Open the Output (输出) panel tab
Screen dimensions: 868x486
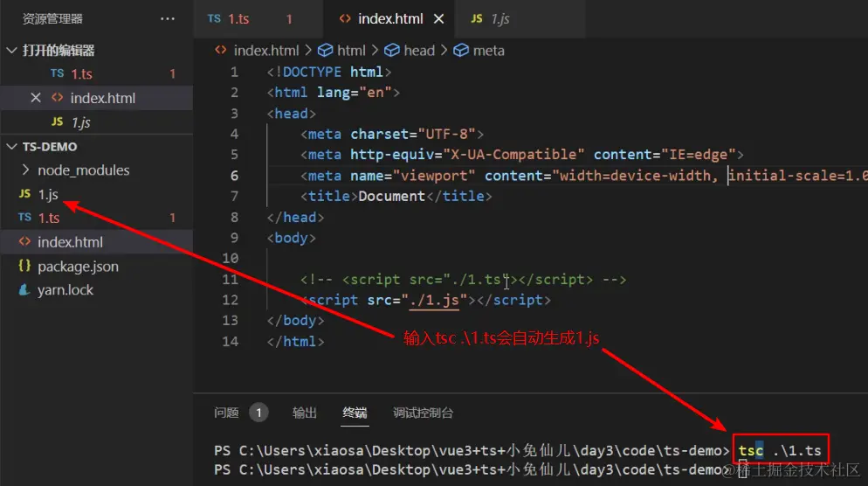coord(305,413)
